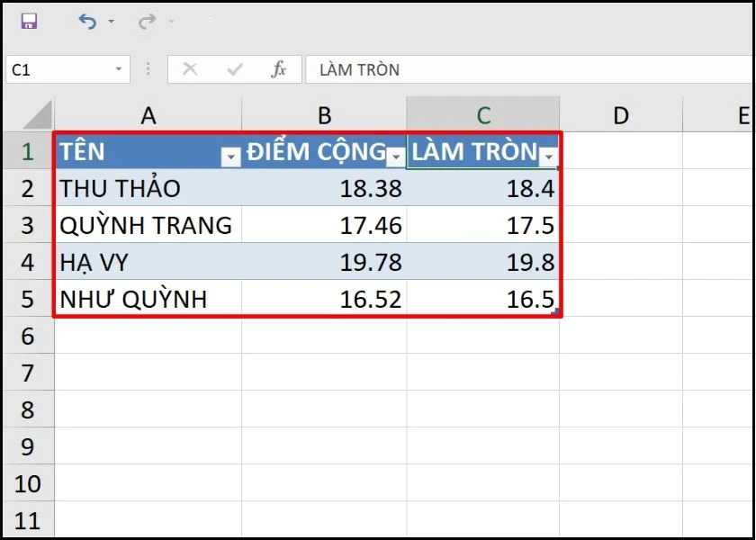This screenshot has height=540, width=756.
Task: Select column A header
Action: click(148, 115)
